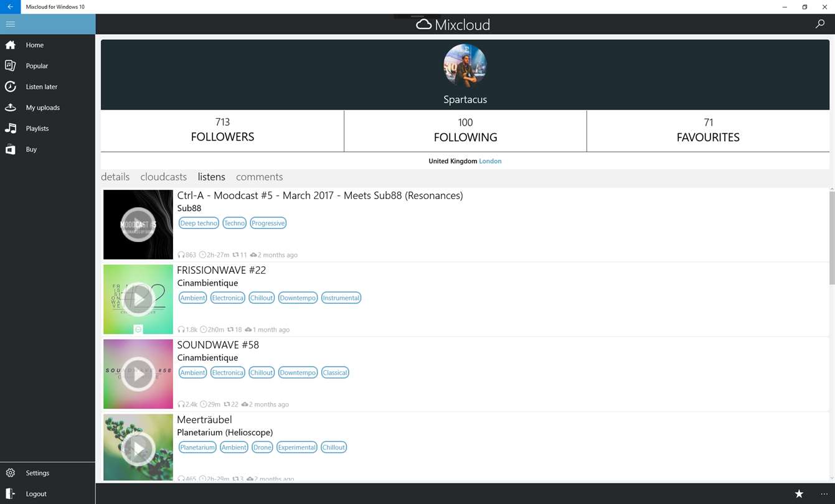Select the Classical tag
The height and width of the screenshot is (504, 835).
coord(335,372)
